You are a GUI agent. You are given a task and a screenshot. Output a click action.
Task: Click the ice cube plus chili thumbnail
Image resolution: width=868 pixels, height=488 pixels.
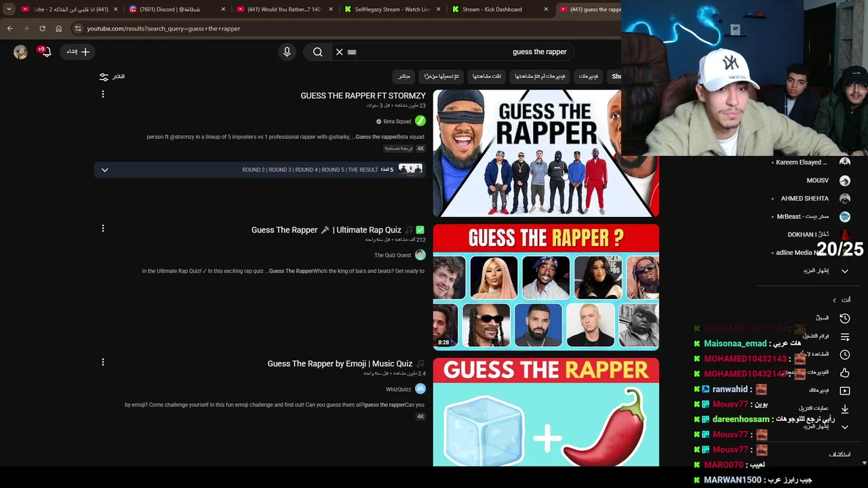click(x=546, y=412)
